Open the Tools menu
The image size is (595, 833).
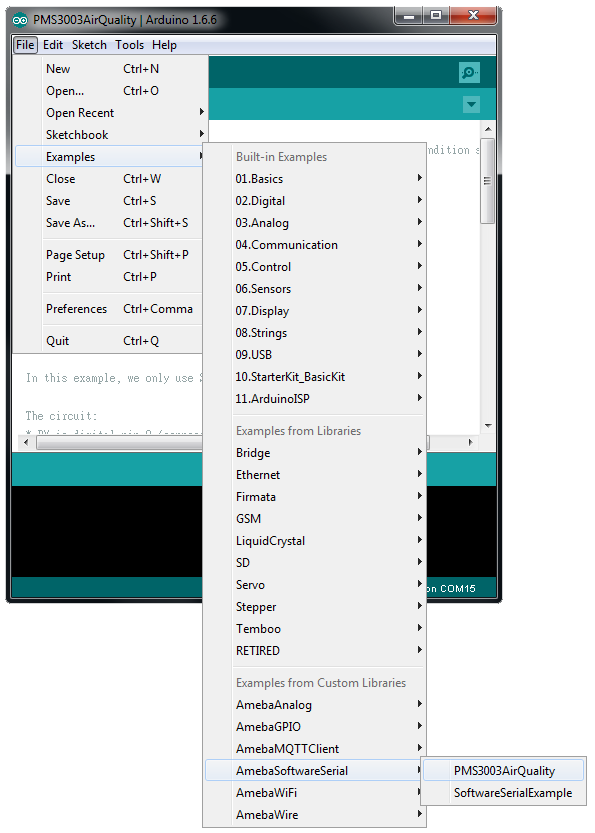tap(130, 45)
